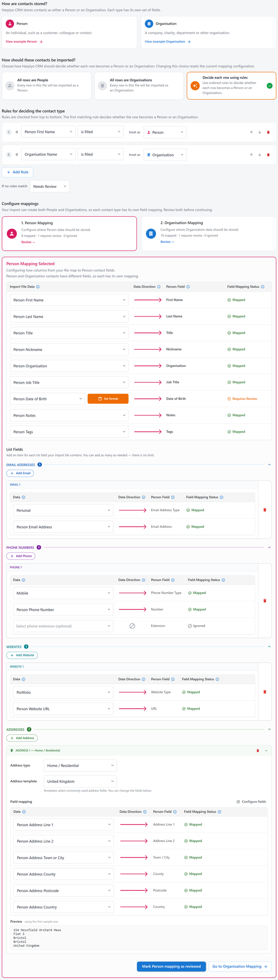This screenshot has width=278, height=980.
Task: Click Add Email button
Action: tap(20, 474)
